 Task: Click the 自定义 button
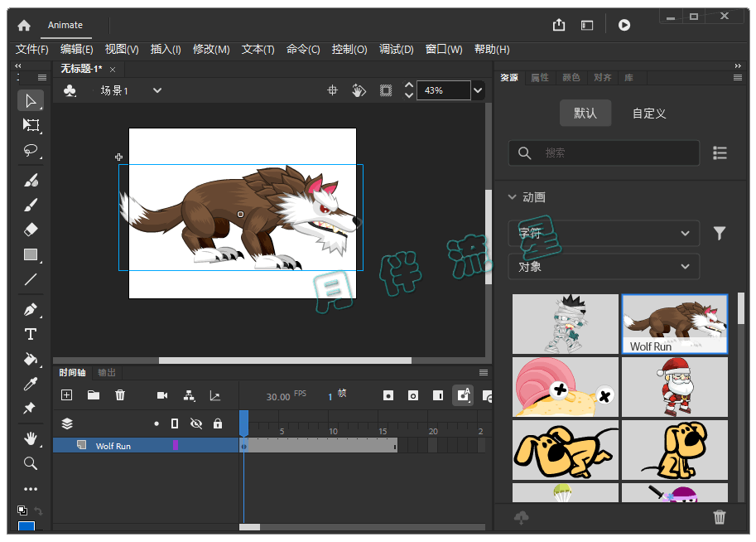[649, 114]
